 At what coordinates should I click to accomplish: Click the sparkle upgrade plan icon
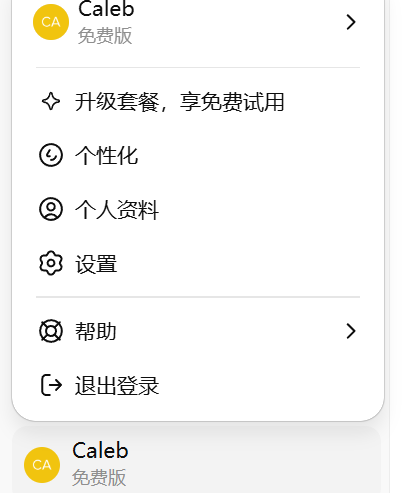click(x=51, y=102)
